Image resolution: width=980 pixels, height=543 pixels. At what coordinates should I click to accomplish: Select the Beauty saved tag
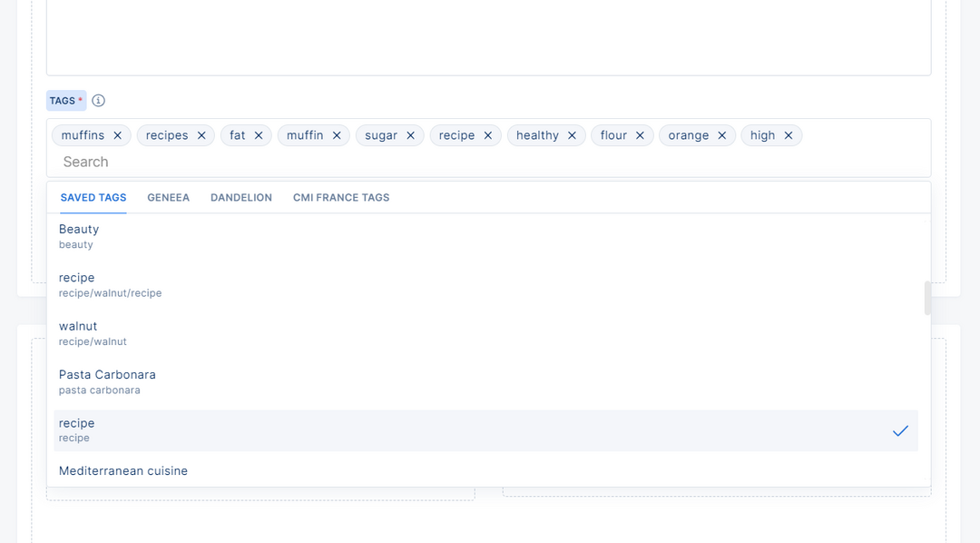point(485,236)
